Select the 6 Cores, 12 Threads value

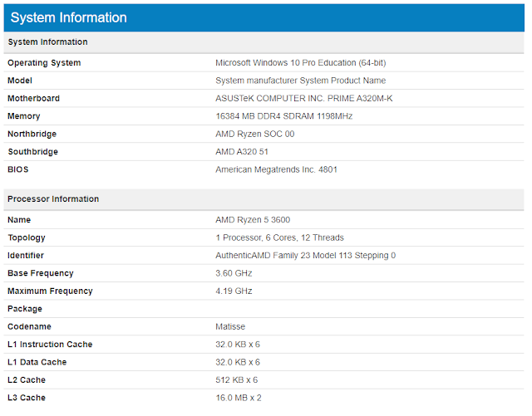[x=279, y=237]
